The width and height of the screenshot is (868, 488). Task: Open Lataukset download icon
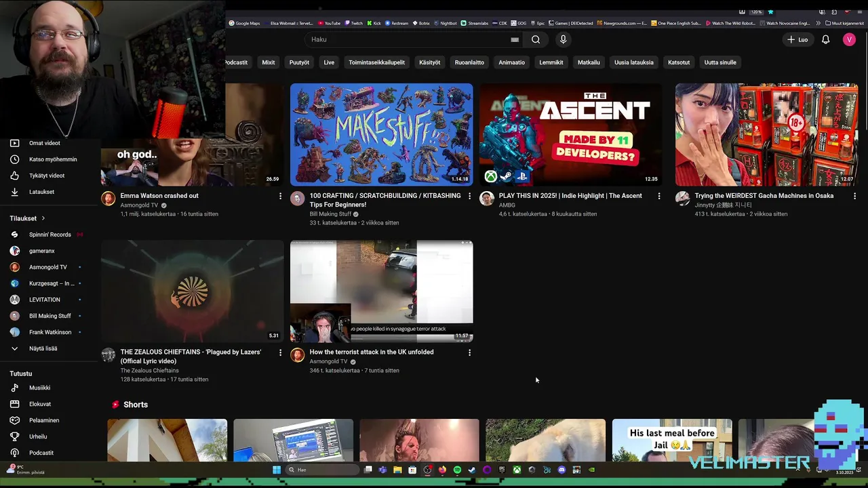point(14,192)
